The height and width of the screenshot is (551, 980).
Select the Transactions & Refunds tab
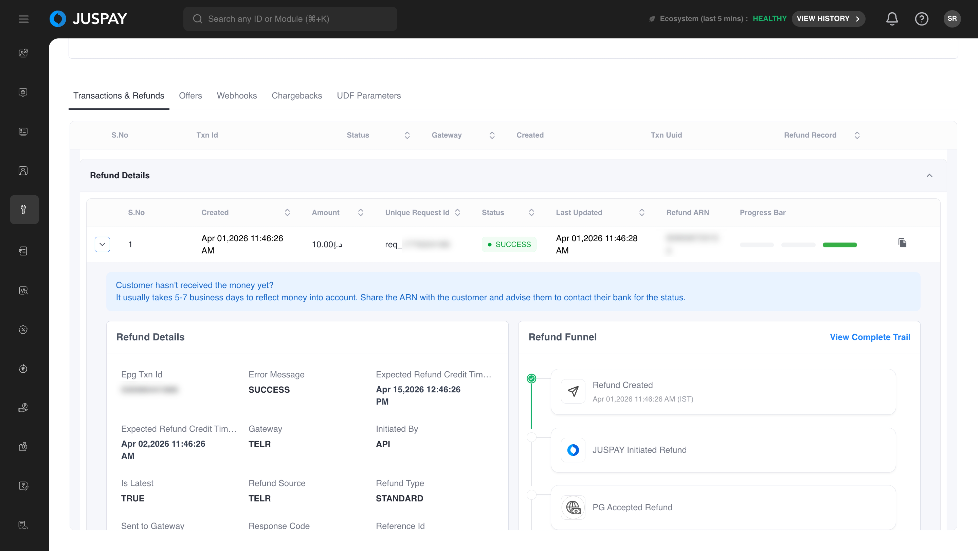point(119,96)
